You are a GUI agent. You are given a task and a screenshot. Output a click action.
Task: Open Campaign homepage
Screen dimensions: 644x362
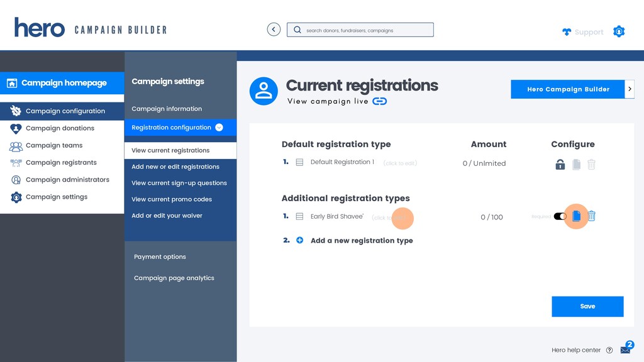pos(62,83)
